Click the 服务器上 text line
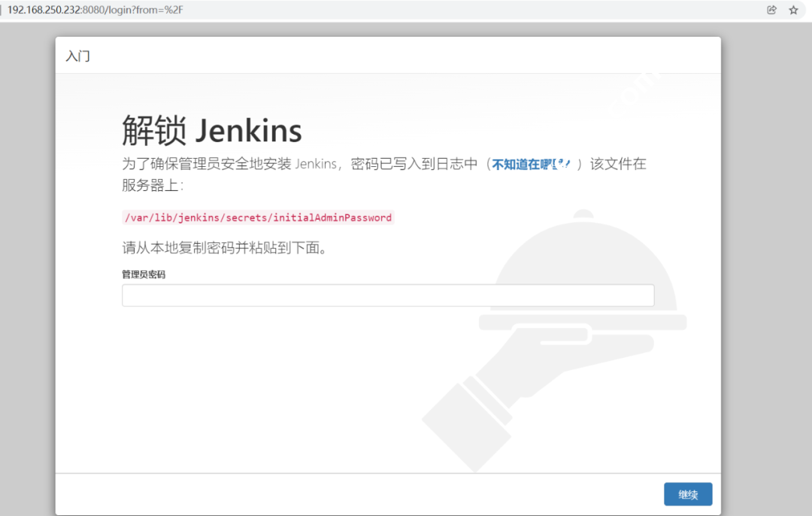The image size is (812, 516). tap(153, 185)
